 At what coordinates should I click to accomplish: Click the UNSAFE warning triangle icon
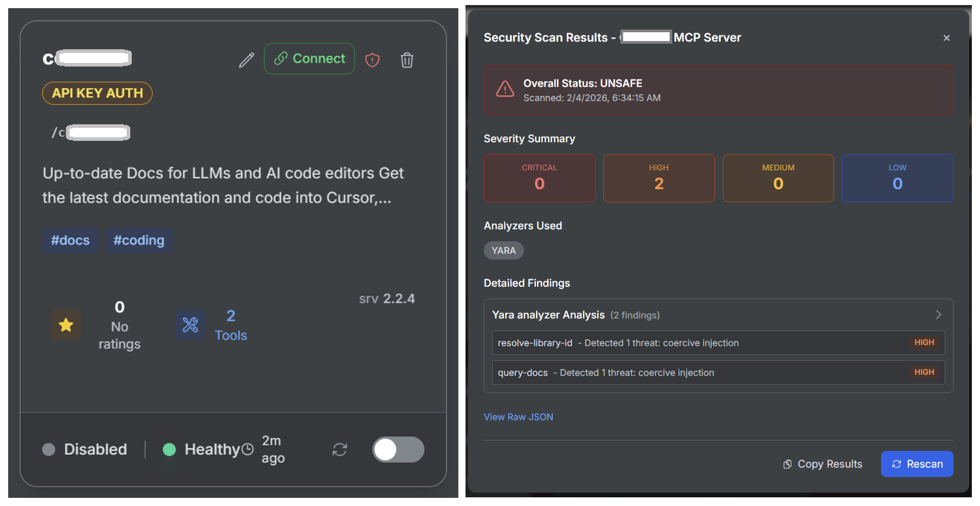tap(505, 89)
